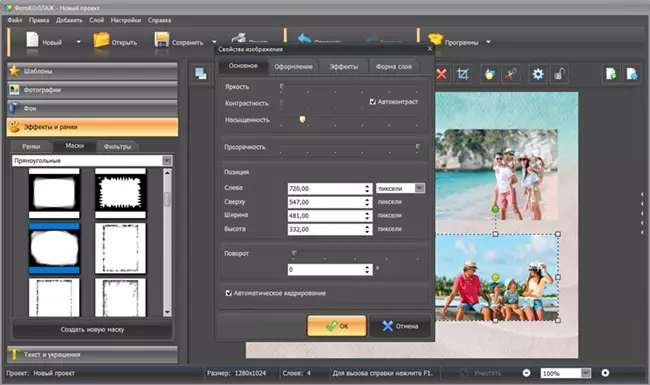
Task: Click the icon beside Фон
Action: coord(14,108)
